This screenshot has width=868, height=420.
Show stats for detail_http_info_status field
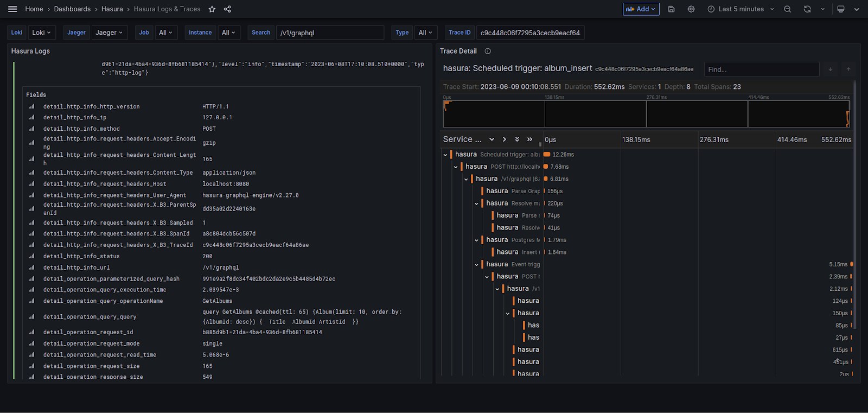32,257
